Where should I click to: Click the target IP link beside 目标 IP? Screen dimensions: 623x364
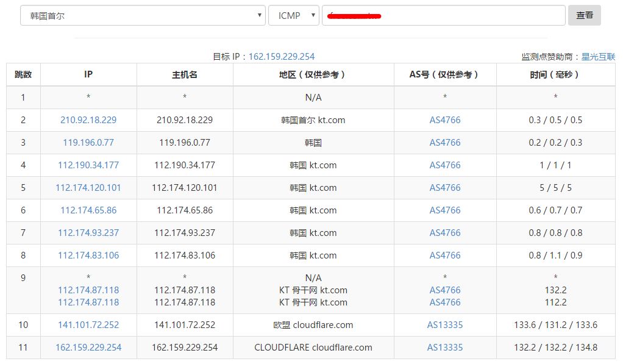282,57
